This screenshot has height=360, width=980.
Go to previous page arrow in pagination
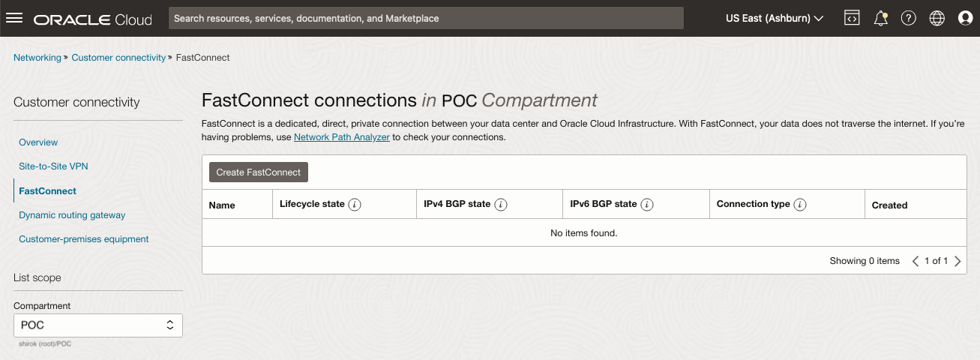(916, 261)
